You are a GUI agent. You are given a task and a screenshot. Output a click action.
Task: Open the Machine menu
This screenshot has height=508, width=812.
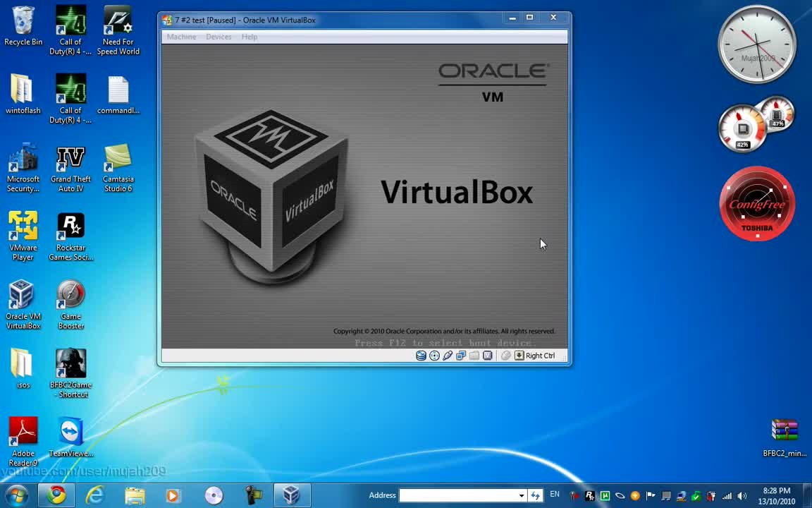tap(181, 37)
